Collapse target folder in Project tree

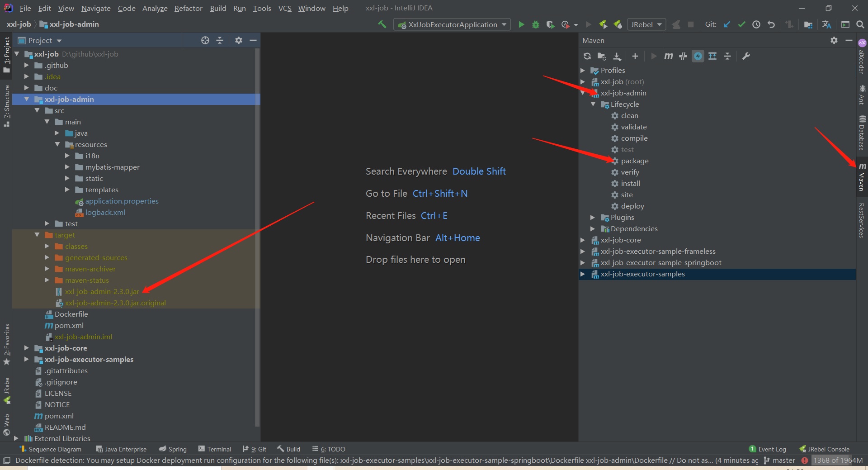coord(37,235)
